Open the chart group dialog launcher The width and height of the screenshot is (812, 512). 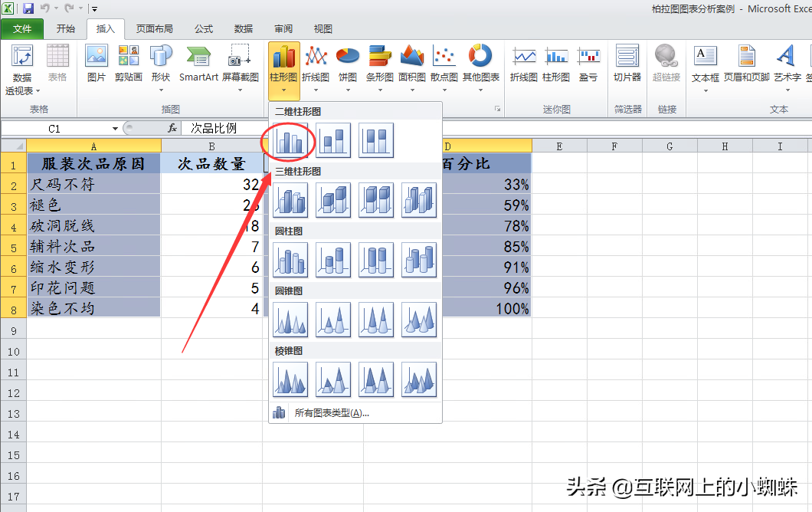tap(497, 109)
